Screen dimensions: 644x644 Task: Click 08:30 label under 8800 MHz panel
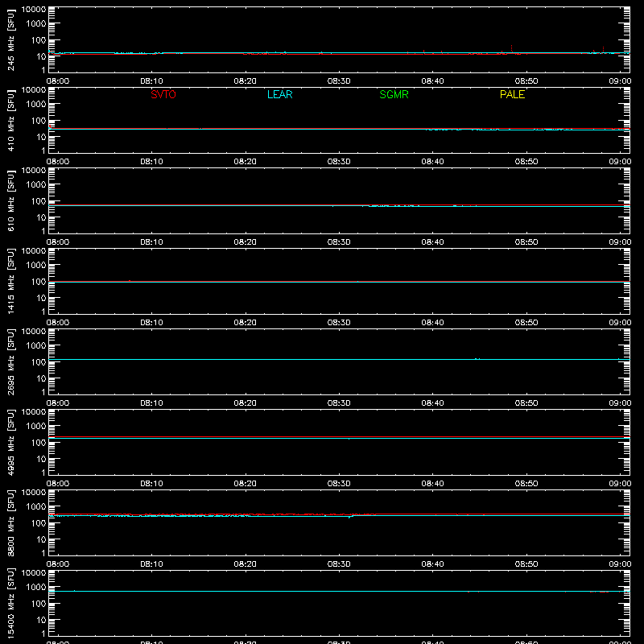click(x=339, y=564)
